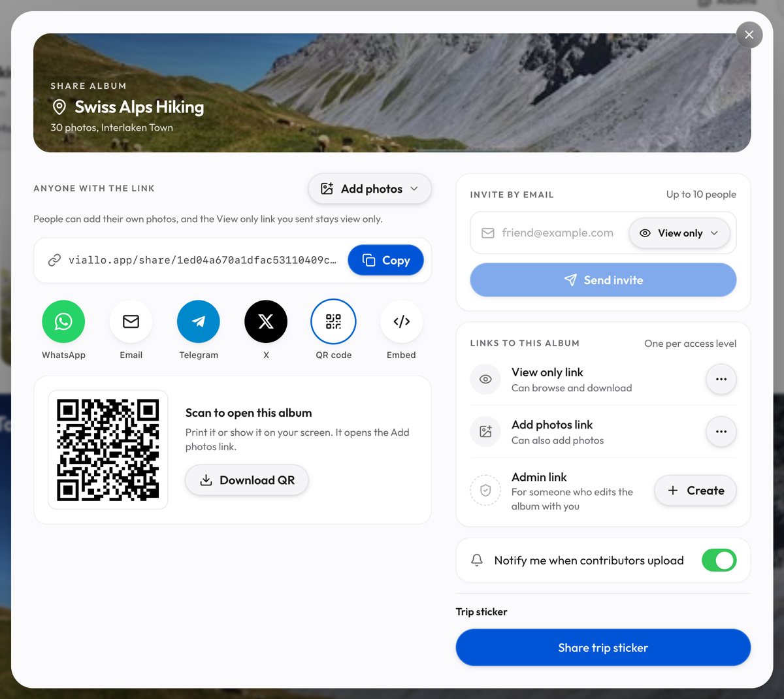Open the Embed code option
784x699 pixels.
(x=401, y=321)
